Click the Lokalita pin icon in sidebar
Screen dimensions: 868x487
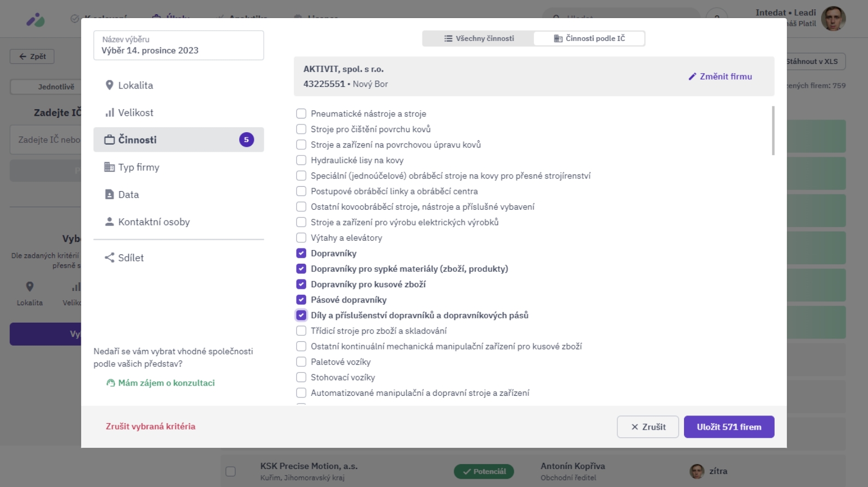tap(109, 85)
